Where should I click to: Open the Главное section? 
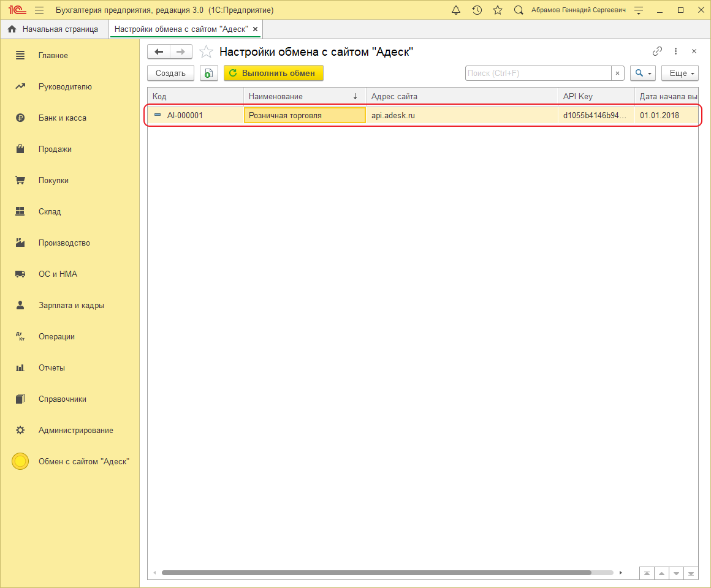click(70, 55)
